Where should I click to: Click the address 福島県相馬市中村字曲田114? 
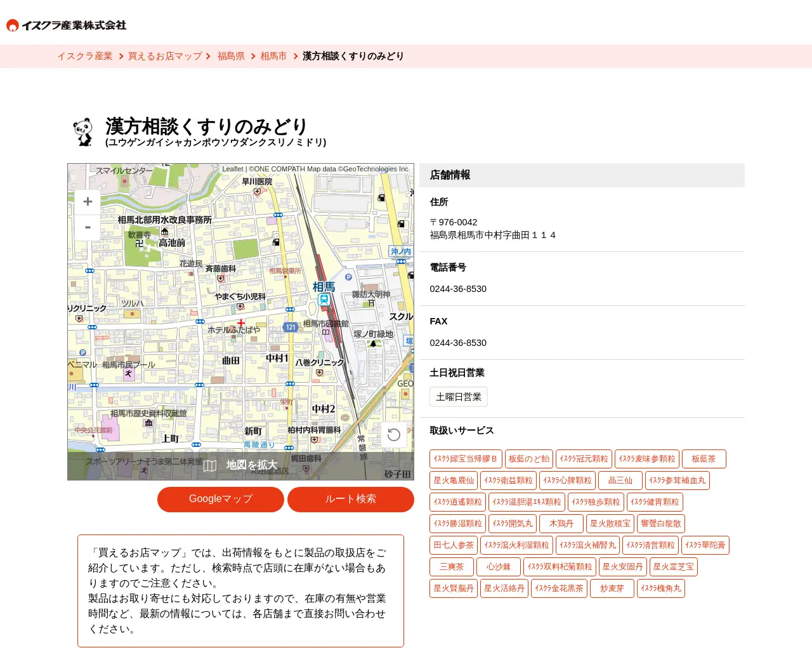[x=493, y=235]
